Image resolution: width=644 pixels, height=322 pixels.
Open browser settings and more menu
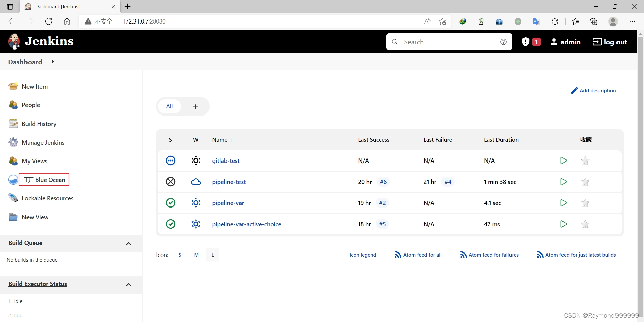pos(632,21)
